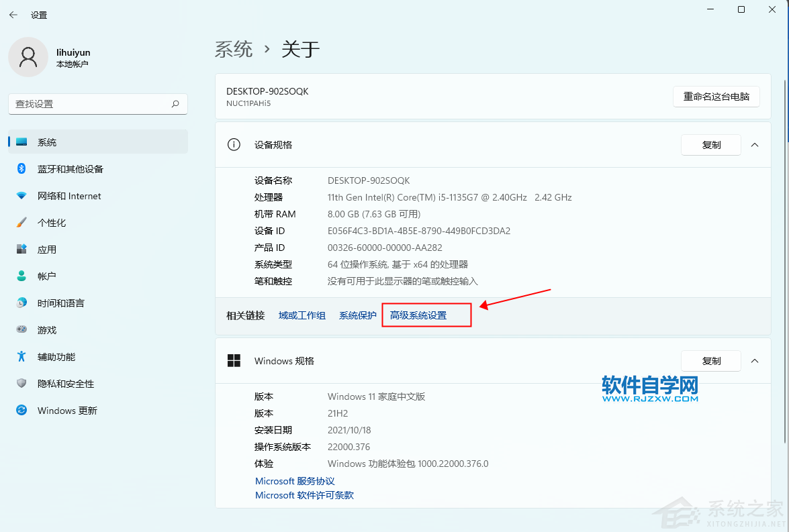
Task: Open the 高级系统设置 link
Action: [418, 315]
